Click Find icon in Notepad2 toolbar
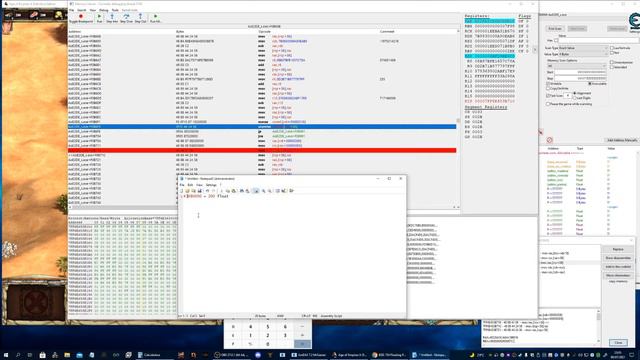Image resolution: width=640 pixels, height=360 pixels. tap(242, 191)
